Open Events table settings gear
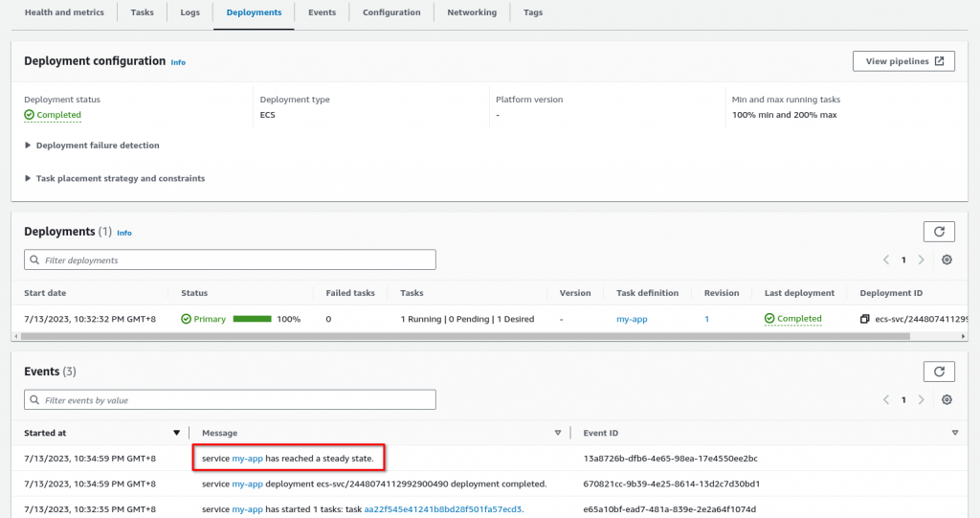This screenshot has width=980, height=518. click(947, 400)
